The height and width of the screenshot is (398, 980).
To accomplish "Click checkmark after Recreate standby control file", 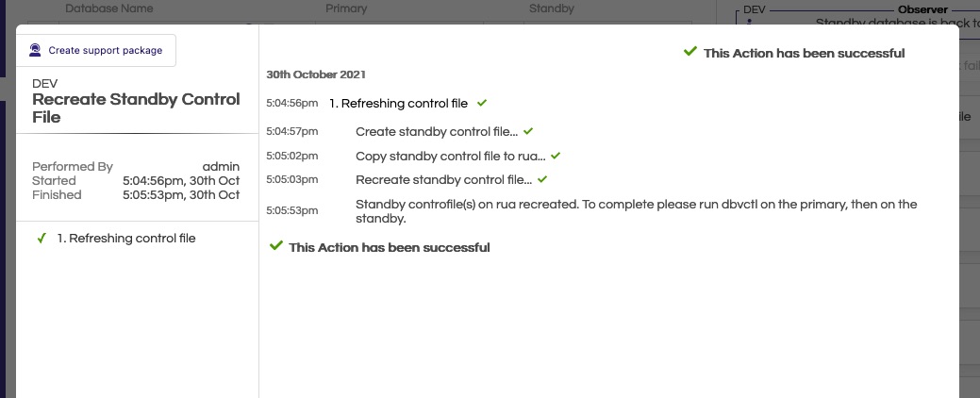I will (x=542, y=179).
